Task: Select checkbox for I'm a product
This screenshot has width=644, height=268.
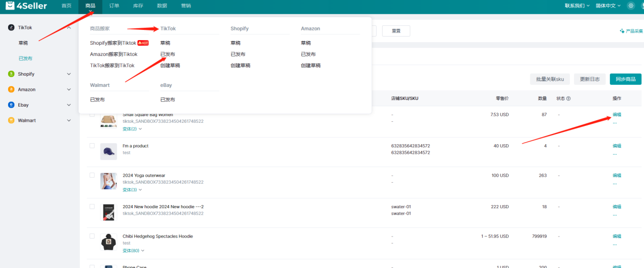Action: [x=92, y=146]
